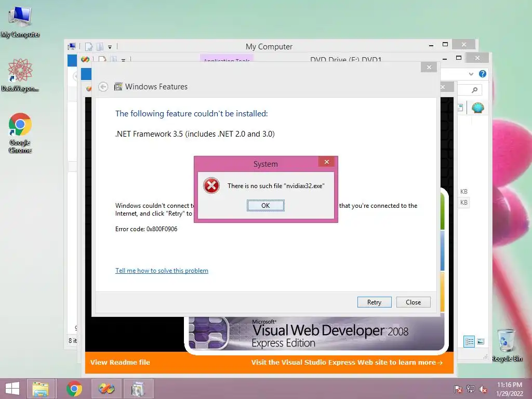This screenshot has width=532, height=399.
Task: Close the DVD Drive window
Action: pos(477,58)
